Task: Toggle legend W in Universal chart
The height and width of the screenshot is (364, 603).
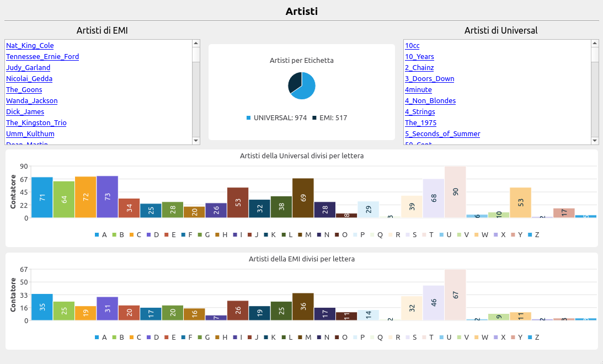Action: tap(481, 235)
